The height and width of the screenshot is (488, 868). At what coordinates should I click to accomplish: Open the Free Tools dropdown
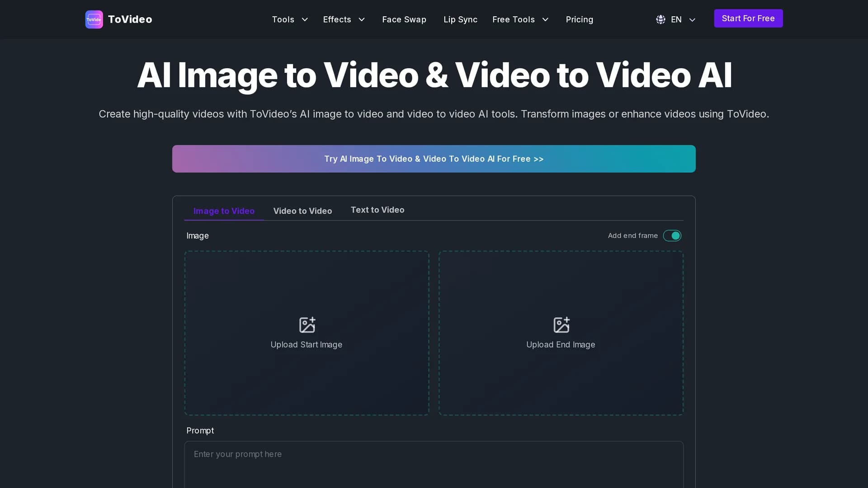tap(520, 19)
